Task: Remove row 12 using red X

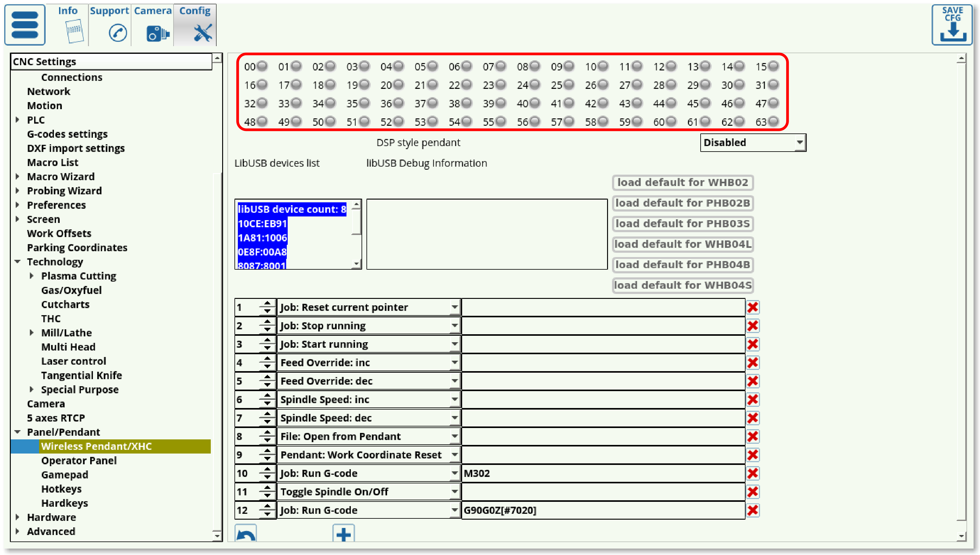Action: tap(753, 510)
